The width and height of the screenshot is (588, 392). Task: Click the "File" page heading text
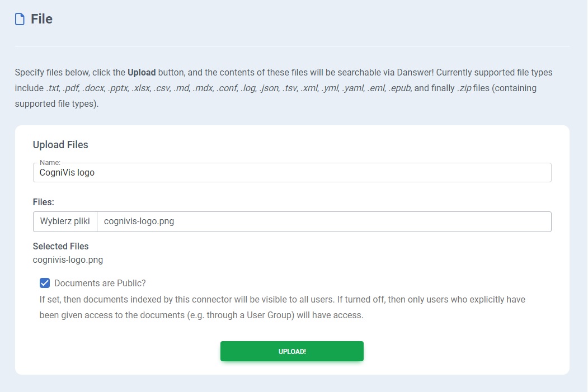click(x=41, y=19)
